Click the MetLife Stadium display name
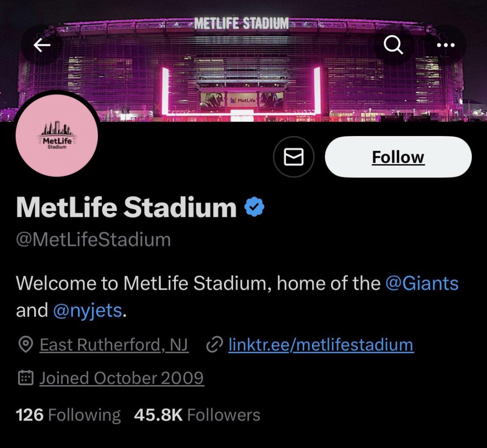Image resolution: width=487 pixels, height=448 pixels. click(x=126, y=207)
